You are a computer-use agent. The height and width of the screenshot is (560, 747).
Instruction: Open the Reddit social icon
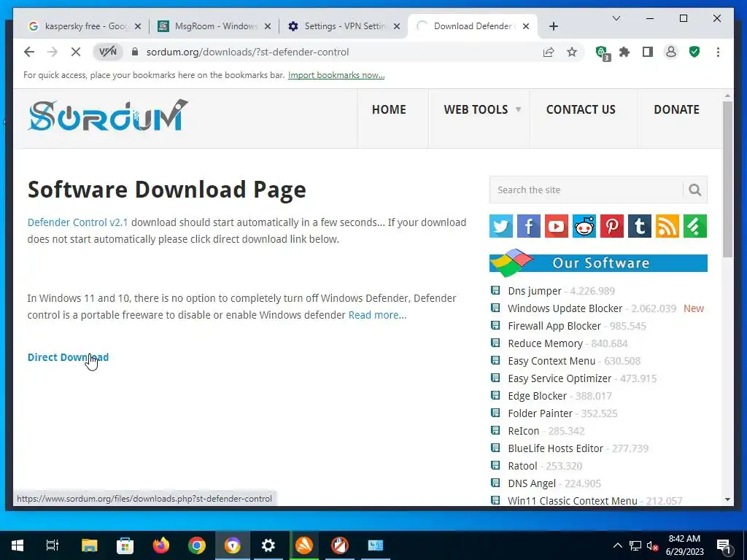[x=584, y=226]
